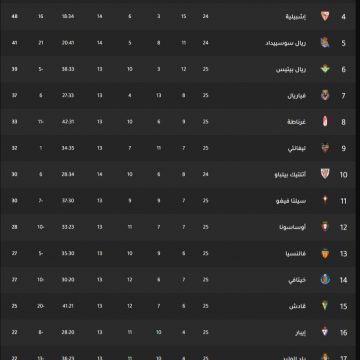The image size is (360, 360).
Task: Open the Real Betis green crest icon
Action: coord(325,69)
